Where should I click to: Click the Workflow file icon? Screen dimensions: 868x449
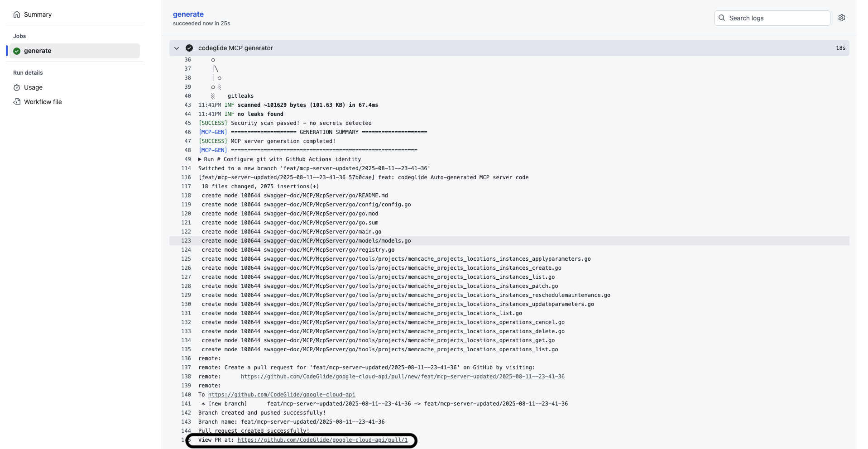[17, 102]
